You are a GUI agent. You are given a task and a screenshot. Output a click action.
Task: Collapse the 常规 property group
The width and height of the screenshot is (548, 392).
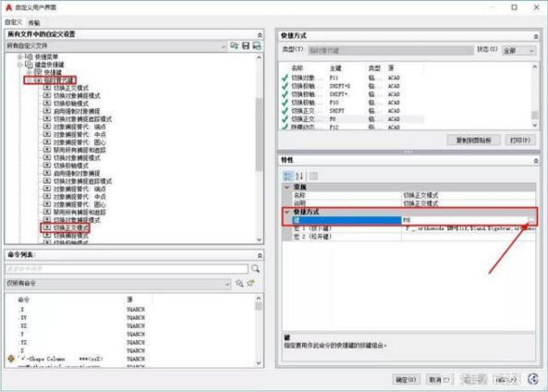click(286, 187)
